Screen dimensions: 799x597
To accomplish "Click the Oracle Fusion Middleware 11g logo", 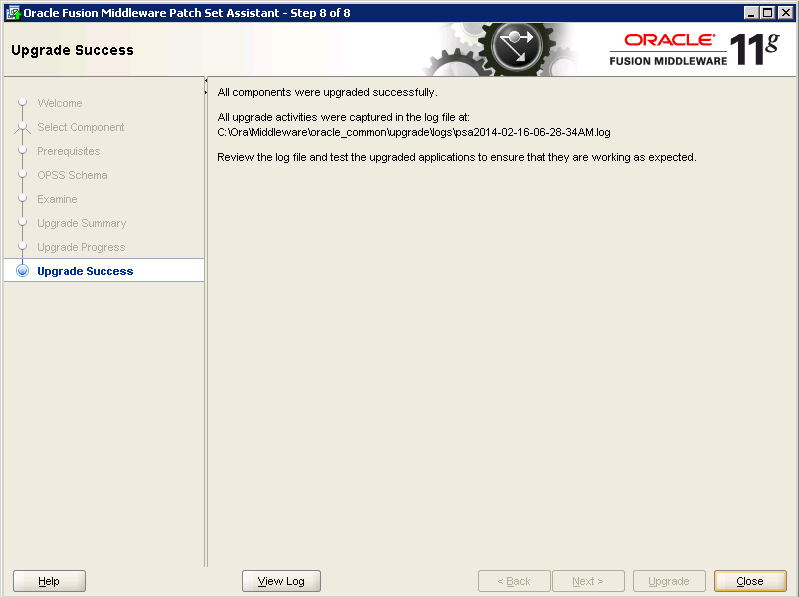I will click(695, 50).
